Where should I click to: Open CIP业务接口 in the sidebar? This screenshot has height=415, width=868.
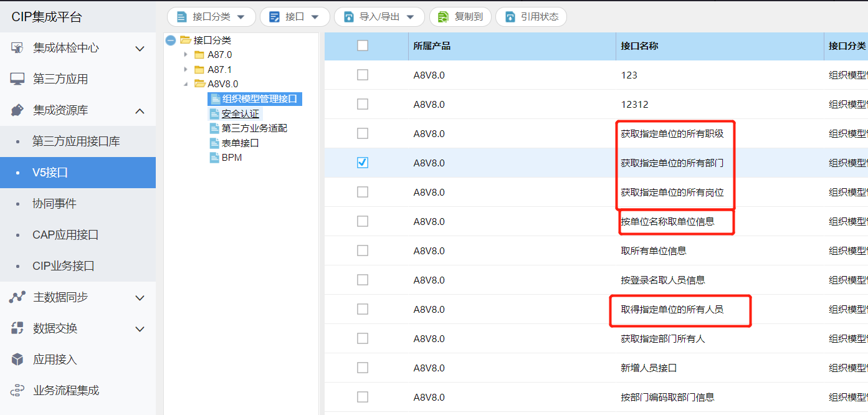tap(78, 266)
